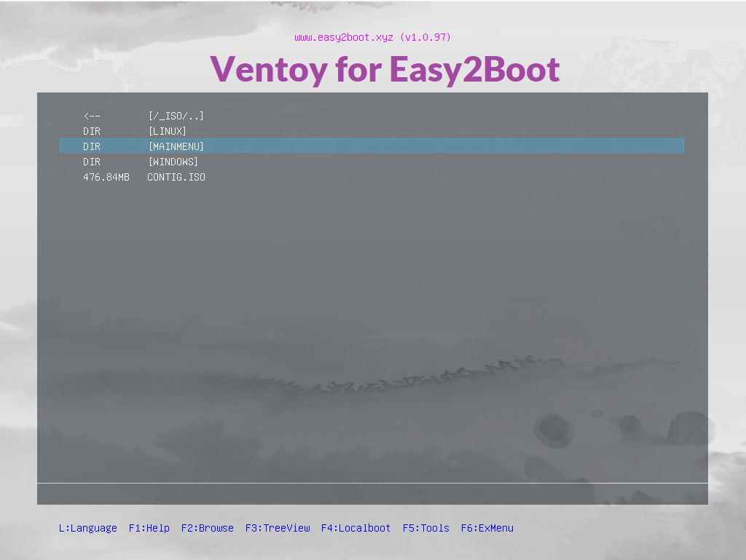Choose F2:Browse
This screenshot has width=746, height=560.
coord(208,528)
